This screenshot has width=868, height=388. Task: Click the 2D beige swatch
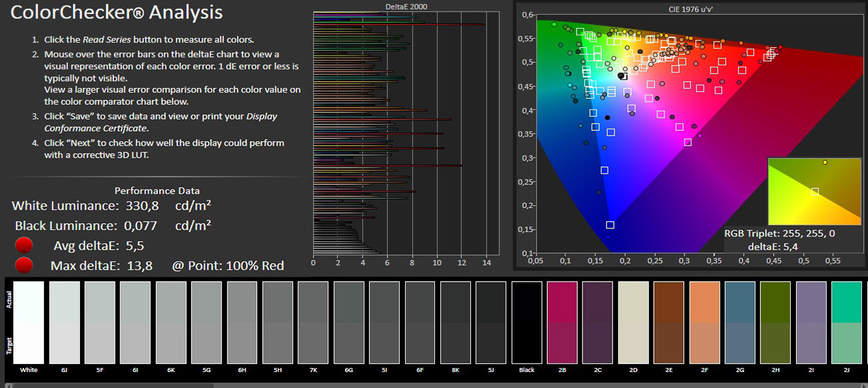pyautogui.click(x=633, y=322)
